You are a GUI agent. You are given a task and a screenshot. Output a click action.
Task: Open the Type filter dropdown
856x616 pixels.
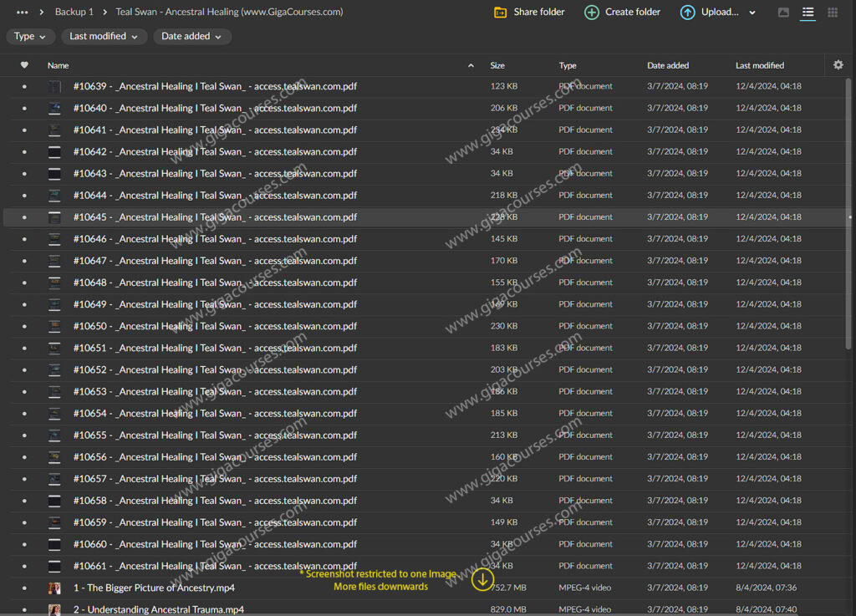pos(31,37)
